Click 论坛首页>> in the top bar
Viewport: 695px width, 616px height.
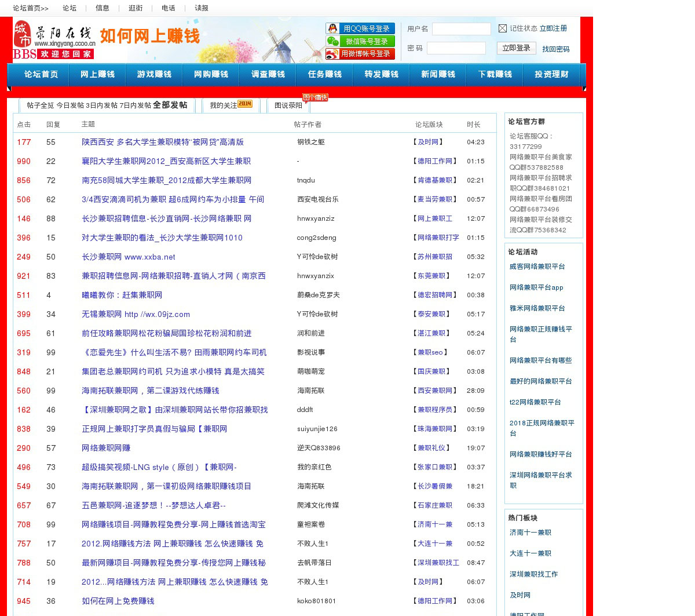pyautogui.click(x=31, y=8)
